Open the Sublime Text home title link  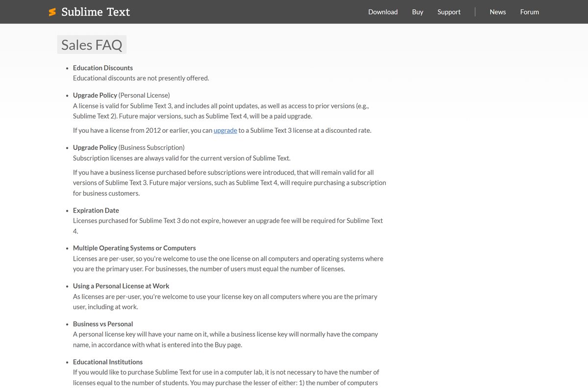coord(96,12)
